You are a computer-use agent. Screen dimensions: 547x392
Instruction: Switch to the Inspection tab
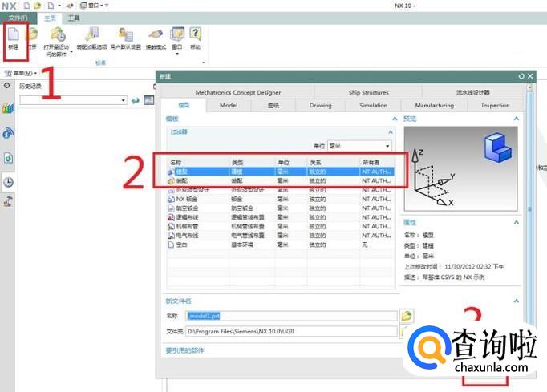point(496,105)
